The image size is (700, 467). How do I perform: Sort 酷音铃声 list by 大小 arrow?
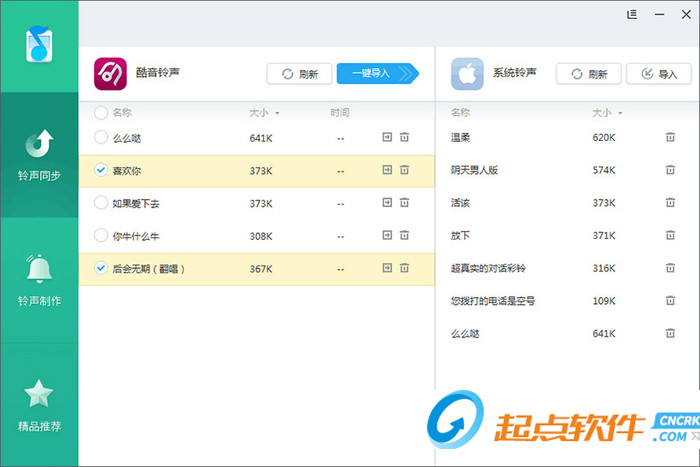(x=277, y=113)
